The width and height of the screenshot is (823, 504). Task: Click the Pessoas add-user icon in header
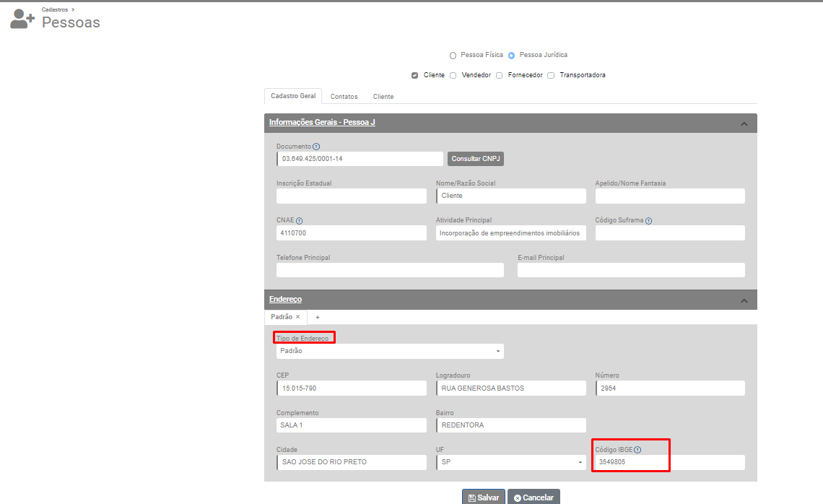tap(22, 19)
